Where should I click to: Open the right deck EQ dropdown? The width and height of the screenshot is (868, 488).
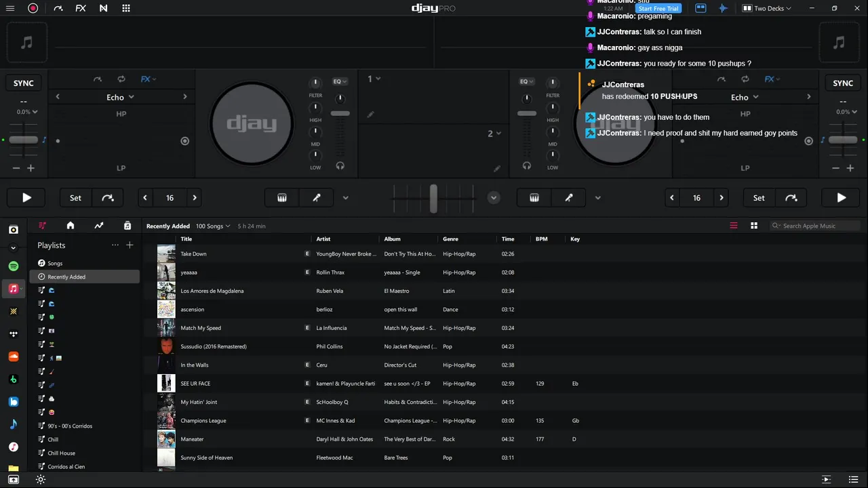[526, 81]
